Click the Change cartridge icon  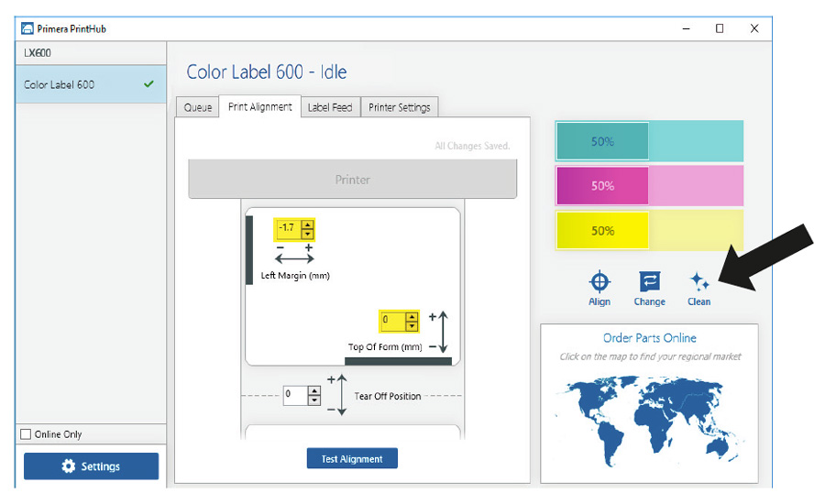(649, 281)
